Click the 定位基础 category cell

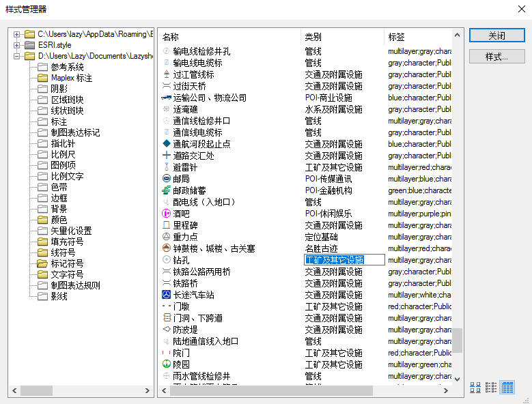point(321,237)
